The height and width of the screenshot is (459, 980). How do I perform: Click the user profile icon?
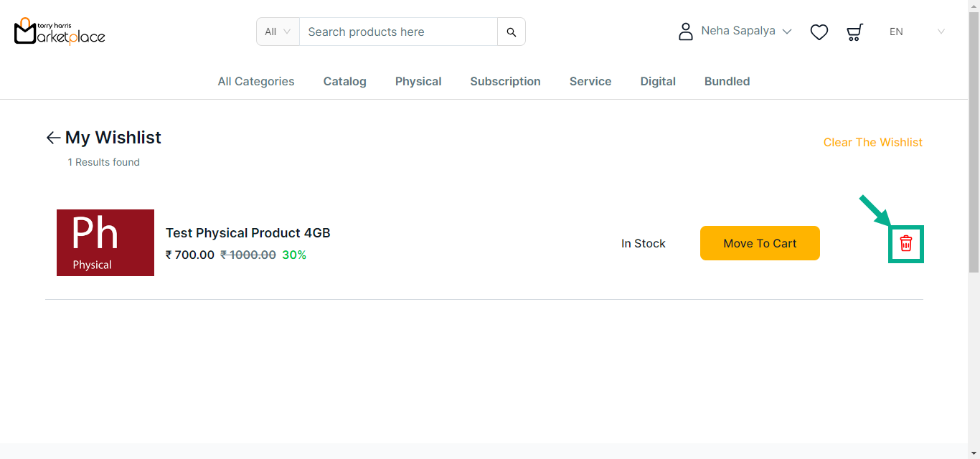pyautogui.click(x=686, y=32)
